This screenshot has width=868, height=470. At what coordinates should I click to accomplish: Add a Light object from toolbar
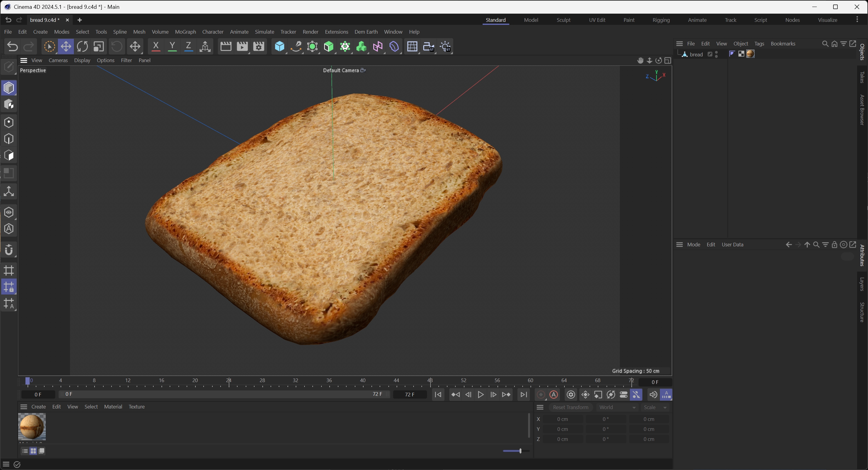pyautogui.click(x=445, y=46)
